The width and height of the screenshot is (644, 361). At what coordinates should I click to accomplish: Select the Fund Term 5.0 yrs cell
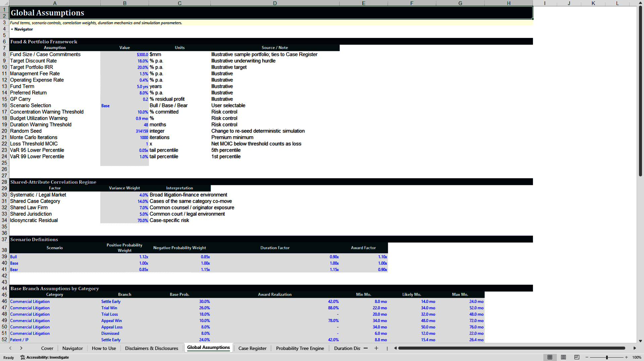(x=124, y=86)
